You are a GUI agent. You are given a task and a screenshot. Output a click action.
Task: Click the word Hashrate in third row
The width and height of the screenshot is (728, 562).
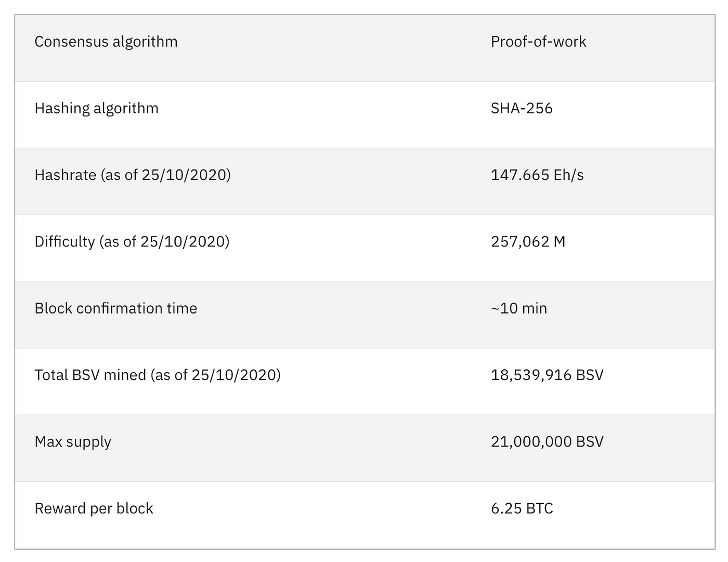point(66,175)
